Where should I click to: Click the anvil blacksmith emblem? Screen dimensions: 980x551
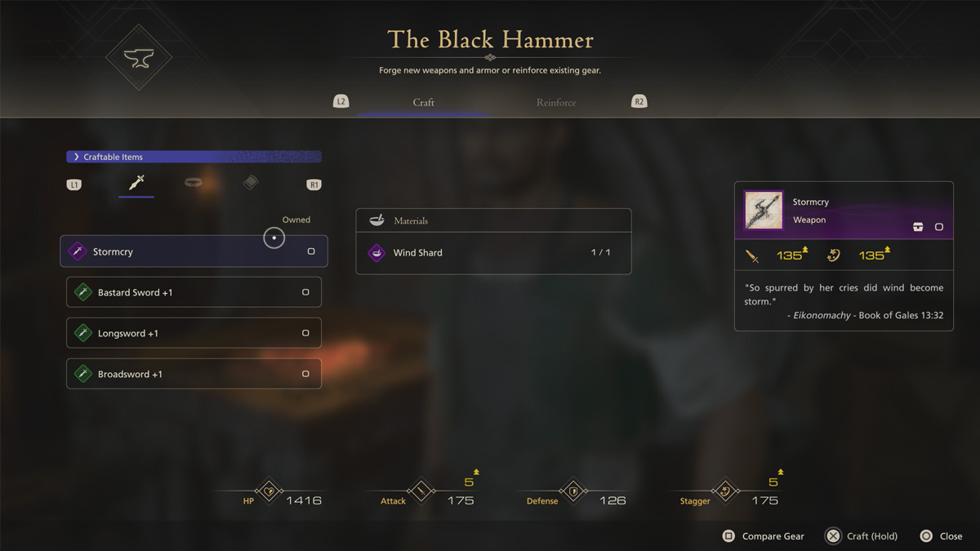click(139, 58)
